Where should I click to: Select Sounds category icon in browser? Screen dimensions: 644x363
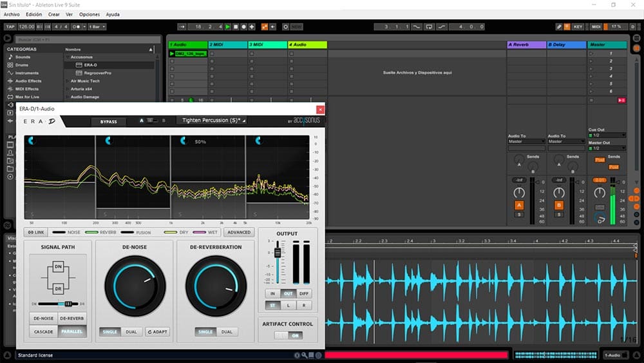[11, 57]
